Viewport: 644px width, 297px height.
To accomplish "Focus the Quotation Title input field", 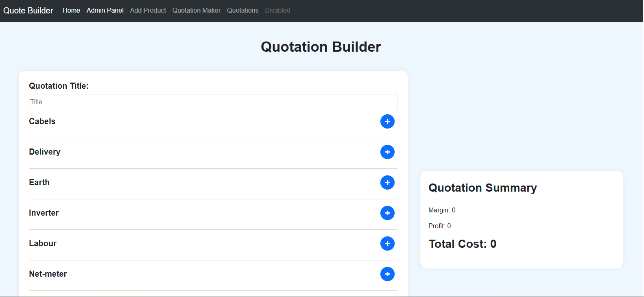I will (x=213, y=102).
